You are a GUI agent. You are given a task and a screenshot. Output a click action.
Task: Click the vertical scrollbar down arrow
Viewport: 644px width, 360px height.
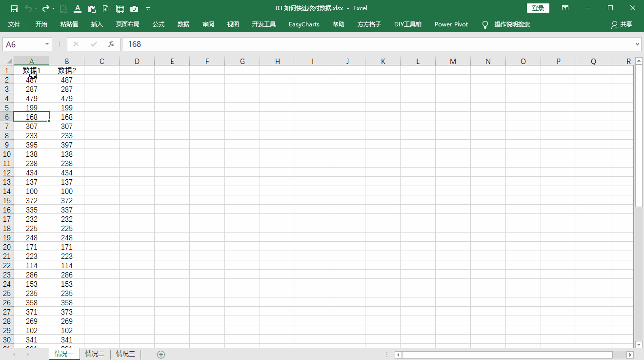[x=639, y=344]
